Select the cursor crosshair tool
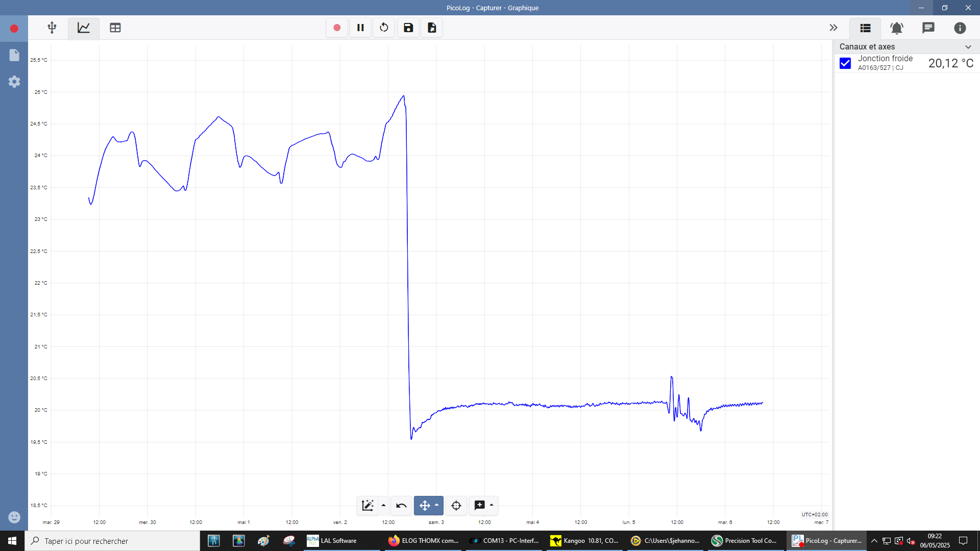980x551 pixels. tap(456, 506)
